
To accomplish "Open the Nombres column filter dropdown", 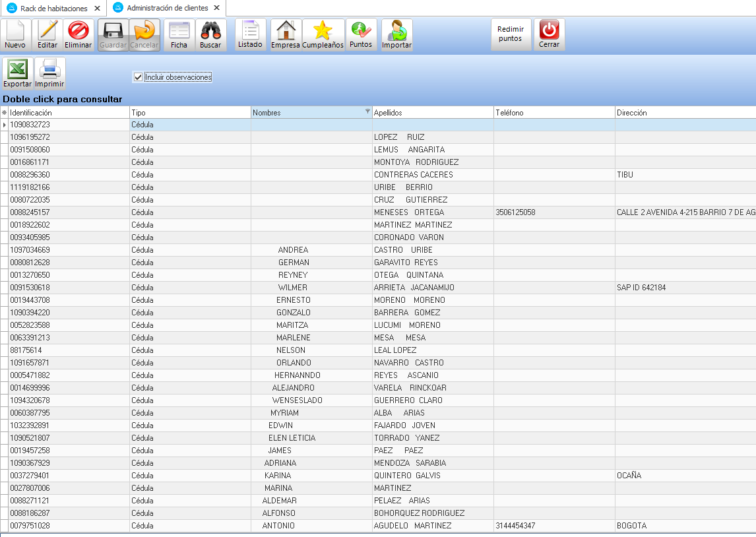I will pyautogui.click(x=367, y=112).
